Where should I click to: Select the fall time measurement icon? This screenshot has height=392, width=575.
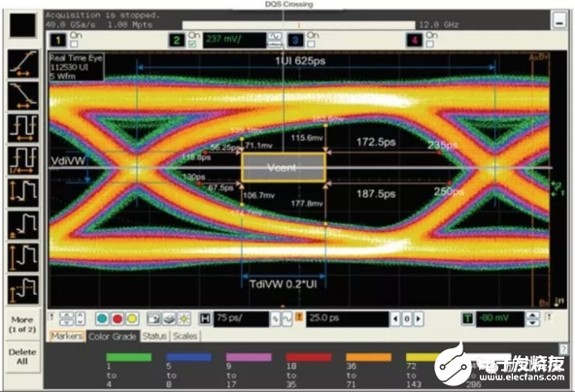(x=22, y=96)
